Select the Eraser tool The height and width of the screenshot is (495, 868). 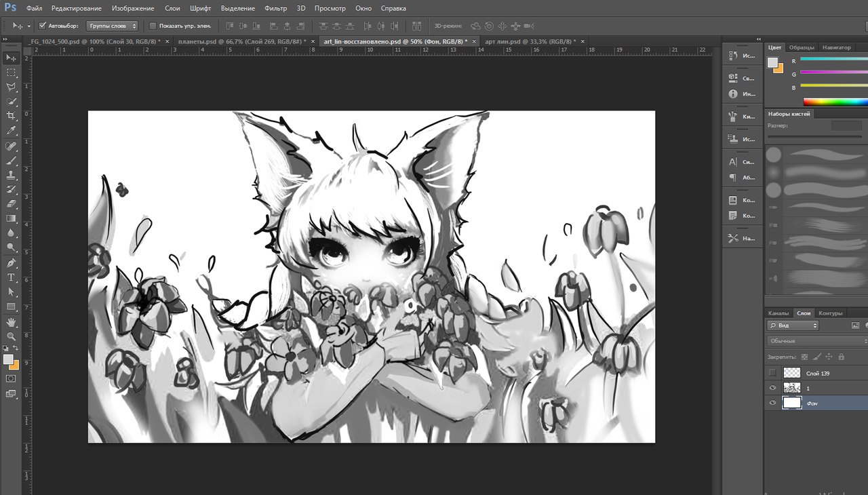[11, 203]
